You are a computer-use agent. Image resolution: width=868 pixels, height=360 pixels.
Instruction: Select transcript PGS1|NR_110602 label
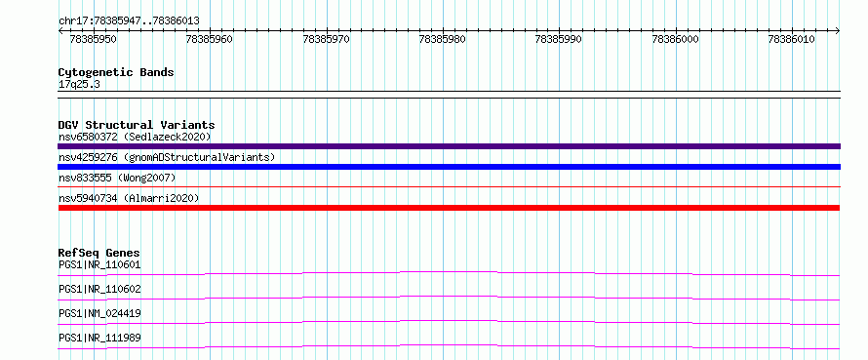point(99,289)
